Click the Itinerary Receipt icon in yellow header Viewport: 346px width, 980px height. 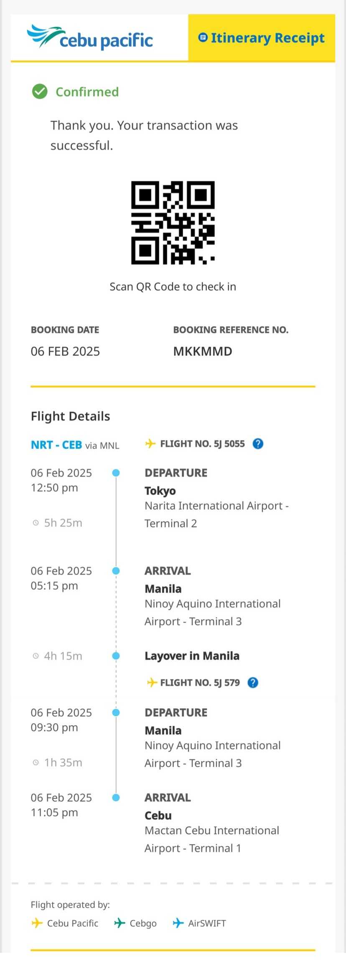point(203,38)
